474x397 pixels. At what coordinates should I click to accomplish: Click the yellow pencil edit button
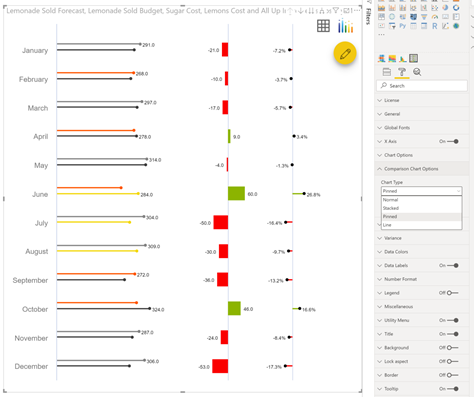[x=345, y=53]
